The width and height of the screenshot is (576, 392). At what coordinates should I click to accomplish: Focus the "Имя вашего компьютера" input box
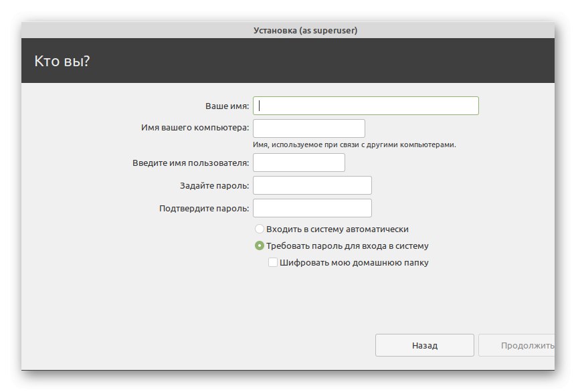[x=308, y=128]
